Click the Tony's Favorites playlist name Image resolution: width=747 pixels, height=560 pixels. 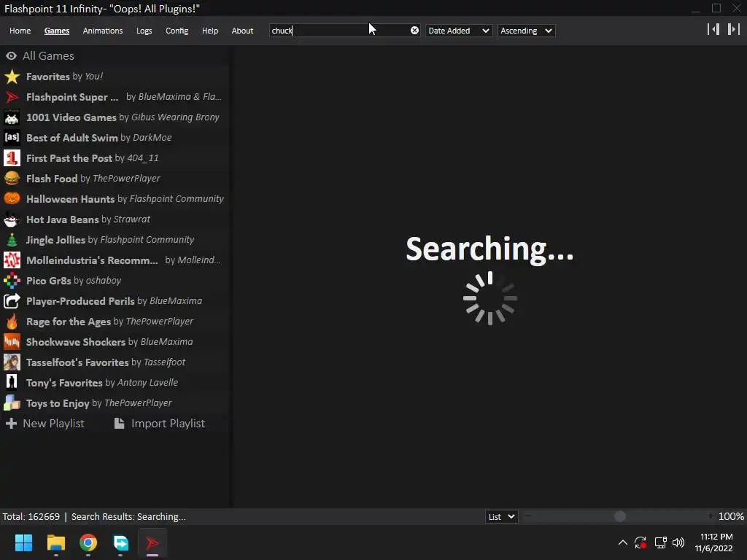[64, 383]
